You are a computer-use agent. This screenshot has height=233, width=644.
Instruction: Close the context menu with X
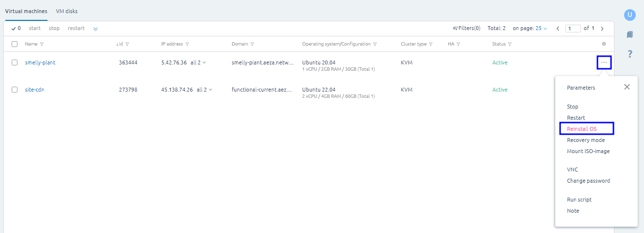627,87
